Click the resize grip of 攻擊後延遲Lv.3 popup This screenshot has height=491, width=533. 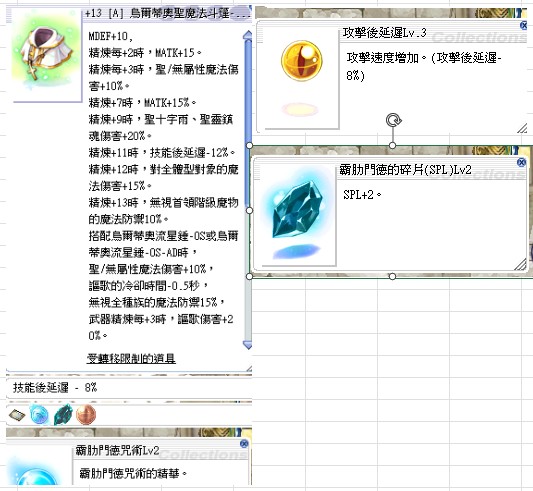pos(522,128)
